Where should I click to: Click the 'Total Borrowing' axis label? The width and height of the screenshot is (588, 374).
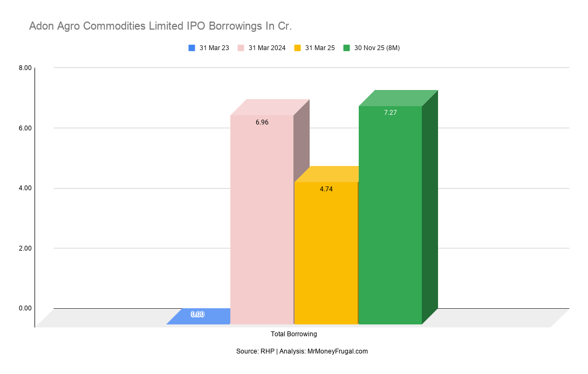[293, 334]
